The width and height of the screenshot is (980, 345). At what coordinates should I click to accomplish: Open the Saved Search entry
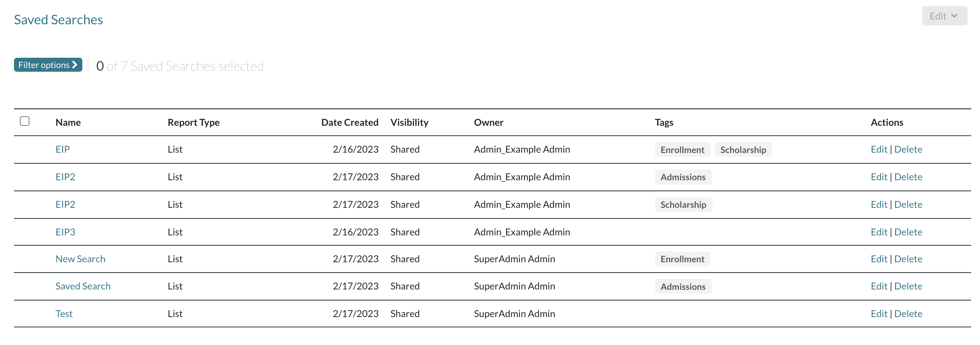[83, 286]
